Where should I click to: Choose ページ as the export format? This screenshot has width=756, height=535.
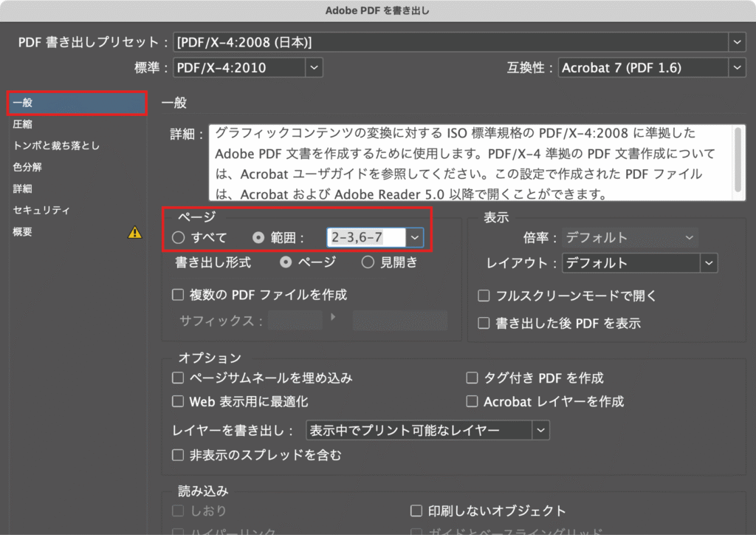coord(286,262)
